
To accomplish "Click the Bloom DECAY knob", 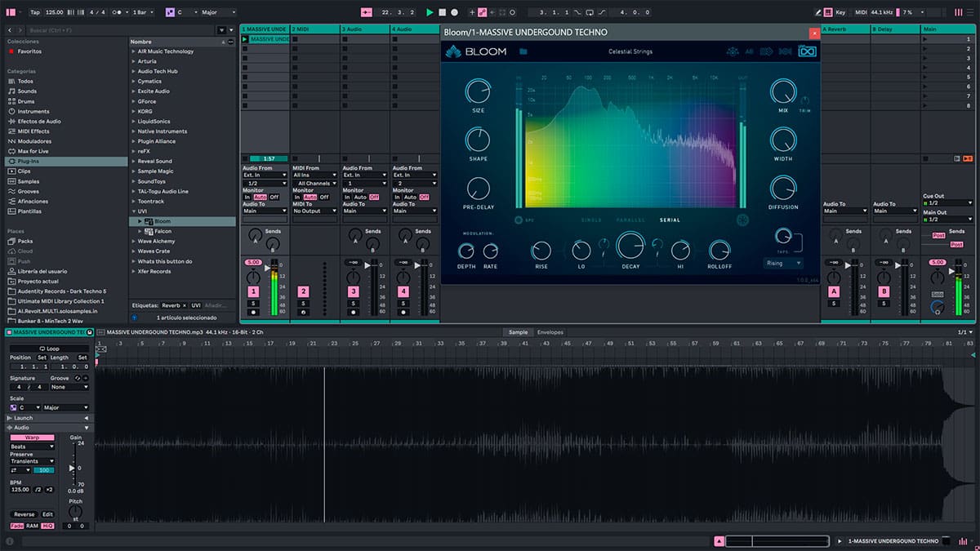I will click(x=630, y=245).
